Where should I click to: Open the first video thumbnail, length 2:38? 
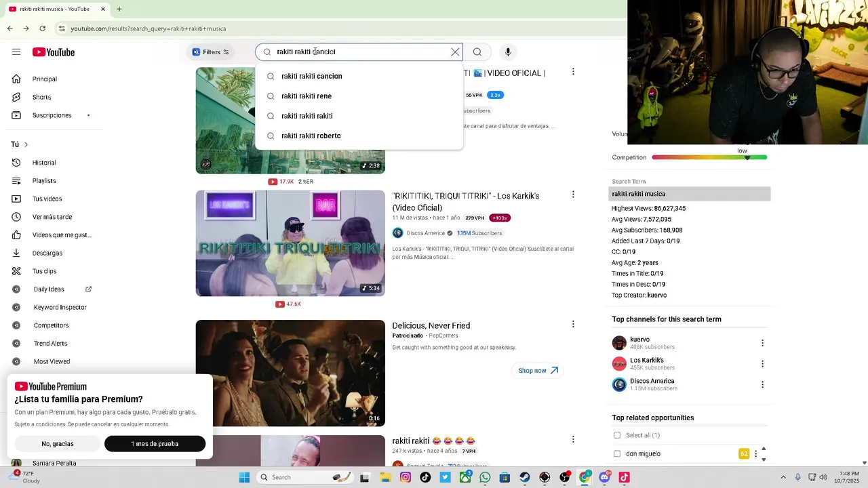tap(290, 121)
